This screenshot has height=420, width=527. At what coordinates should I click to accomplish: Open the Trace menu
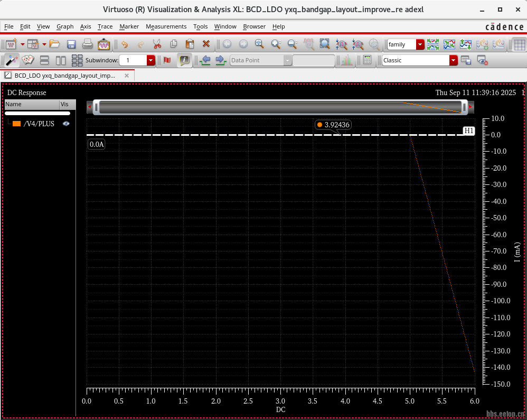[x=105, y=26]
